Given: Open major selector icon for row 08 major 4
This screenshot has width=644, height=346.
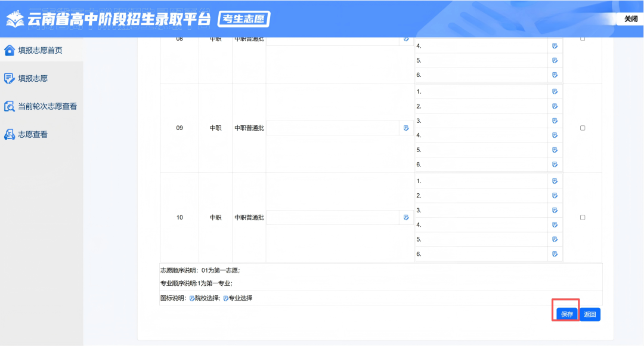Looking at the screenshot, I should 555,46.
